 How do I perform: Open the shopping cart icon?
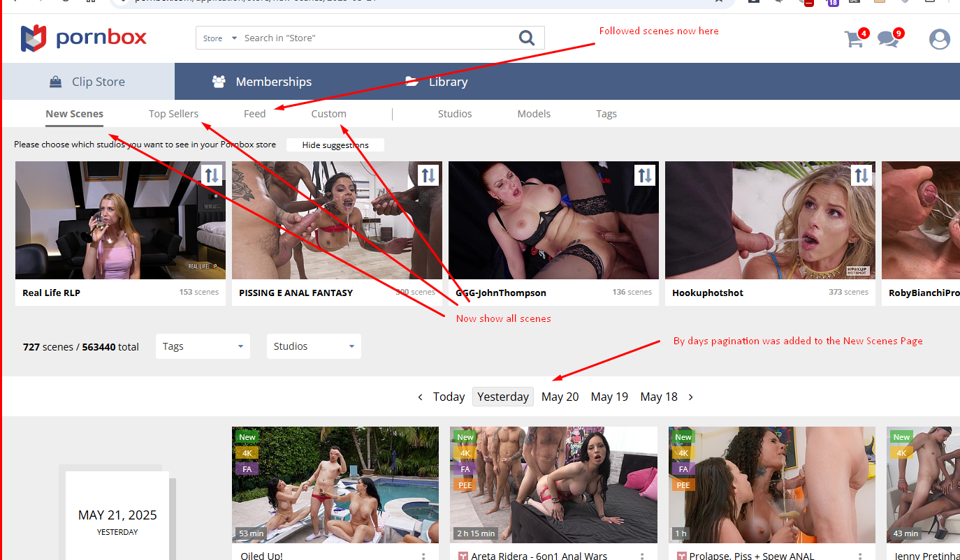tap(854, 39)
